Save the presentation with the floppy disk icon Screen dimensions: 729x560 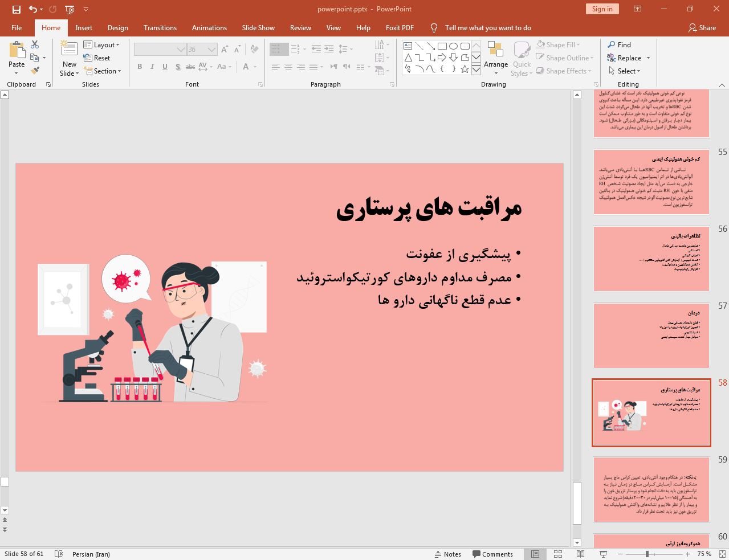click(16, 9)
